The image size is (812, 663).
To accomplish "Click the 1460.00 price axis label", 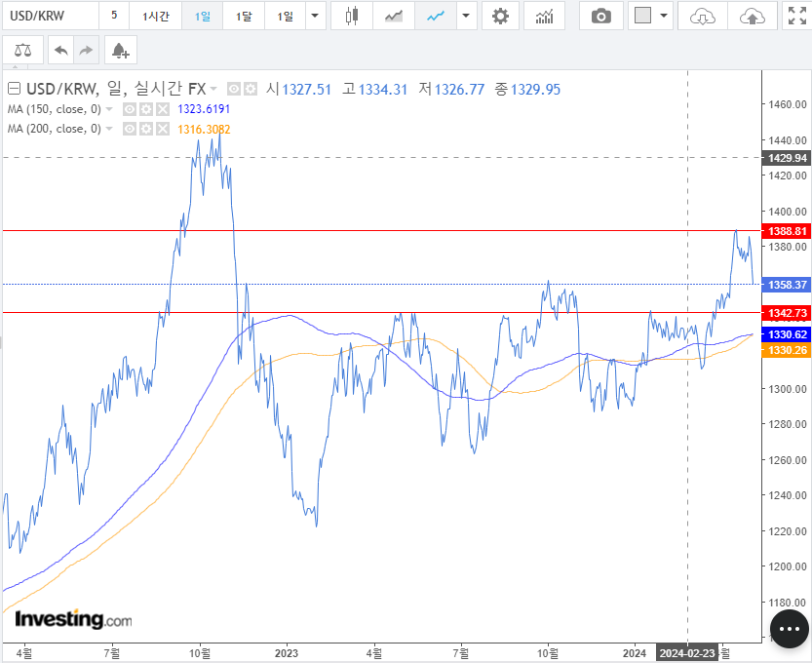I will [x=788, y=104].
